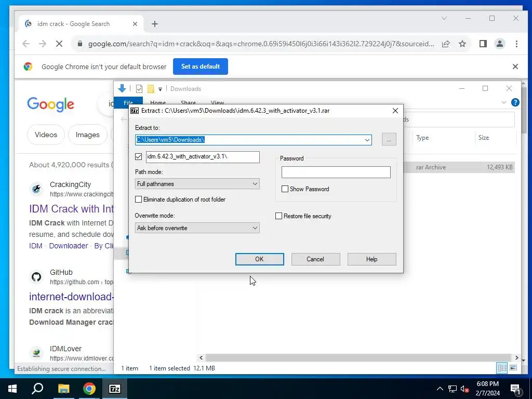
Task: Tick the Show Password checkbox
Action: (x=285, y=189)
